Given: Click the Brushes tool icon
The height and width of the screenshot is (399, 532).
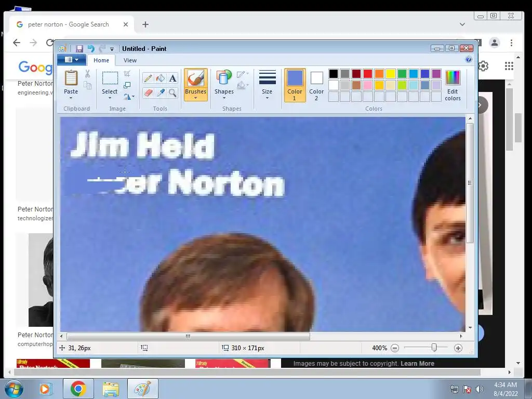Looking at the screenshot, I should pos(196,78).
